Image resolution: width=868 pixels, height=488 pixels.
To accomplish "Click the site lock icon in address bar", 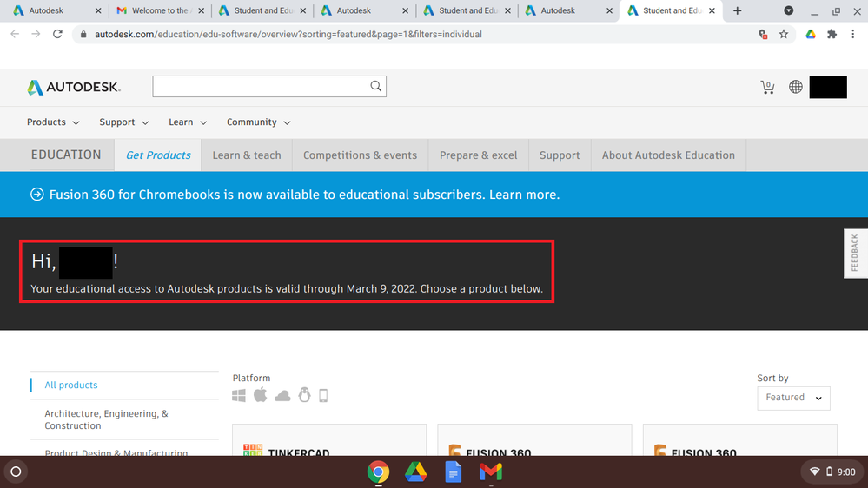I will (x=83, y=35).
